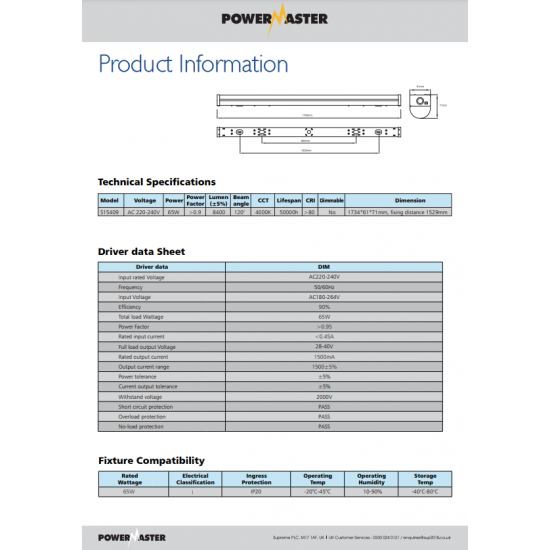The image size is (550, 550).
Task: Click the Product Information heading
Action: click(193, 64)
